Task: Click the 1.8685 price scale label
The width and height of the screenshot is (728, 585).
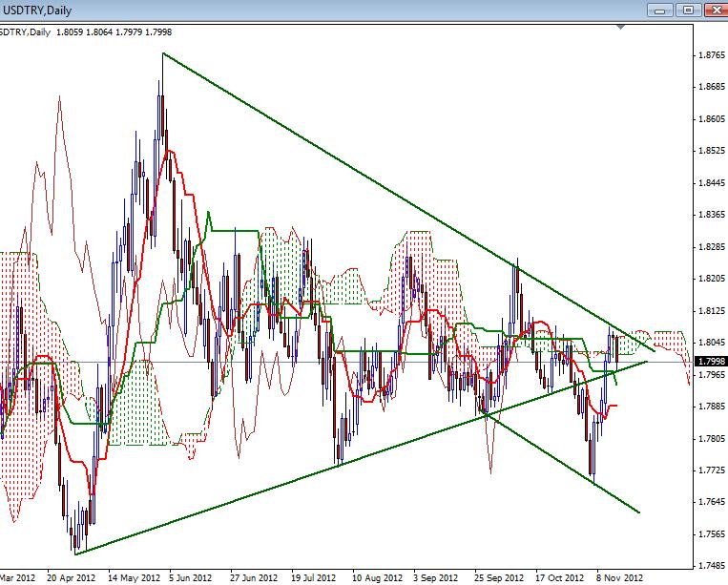Action: [x=712, y=87]
